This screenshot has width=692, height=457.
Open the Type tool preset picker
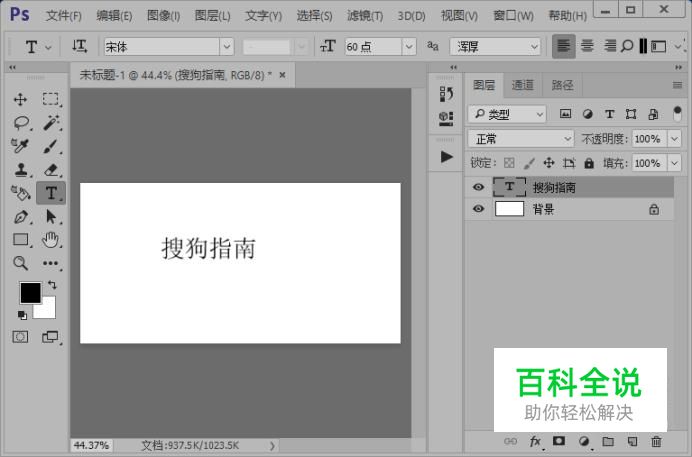click(37, 47)
